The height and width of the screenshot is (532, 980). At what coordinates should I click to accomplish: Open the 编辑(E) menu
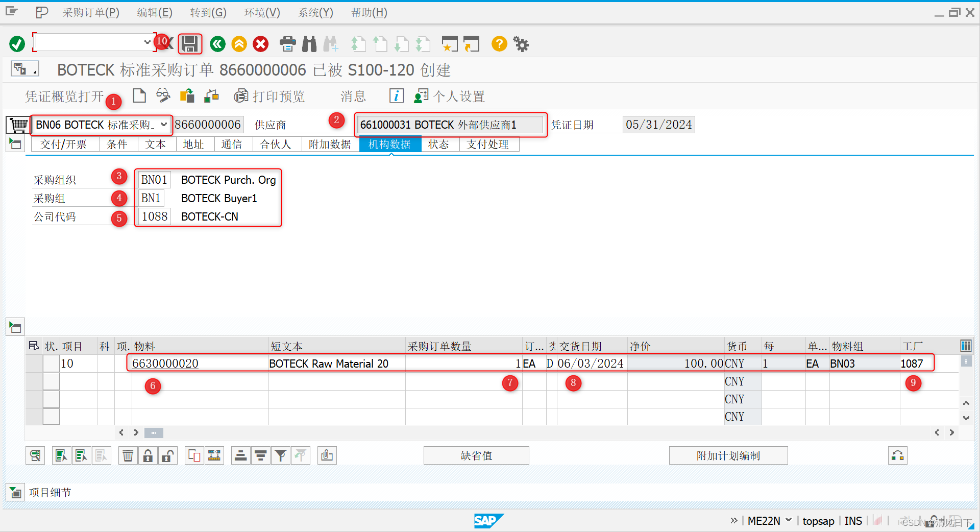tap(155, 12)
